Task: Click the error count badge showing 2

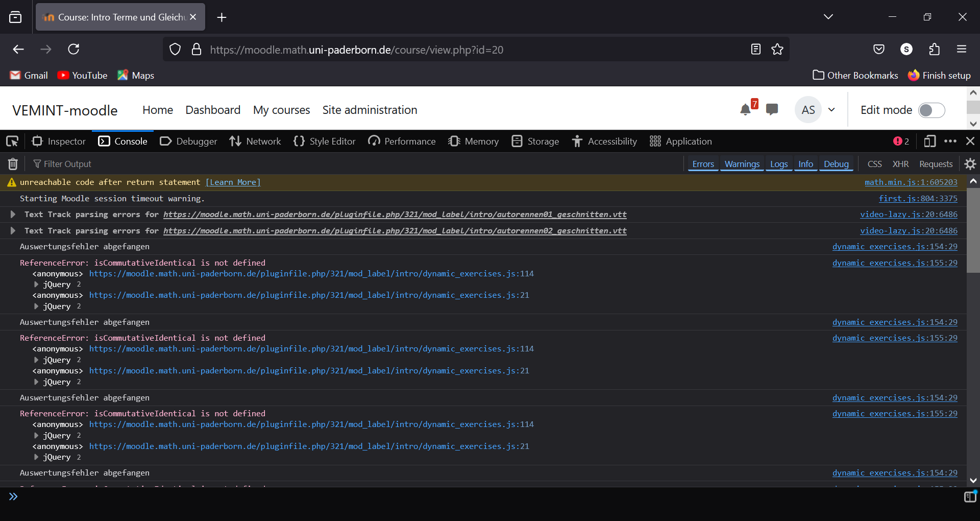Action: point(901,141)
